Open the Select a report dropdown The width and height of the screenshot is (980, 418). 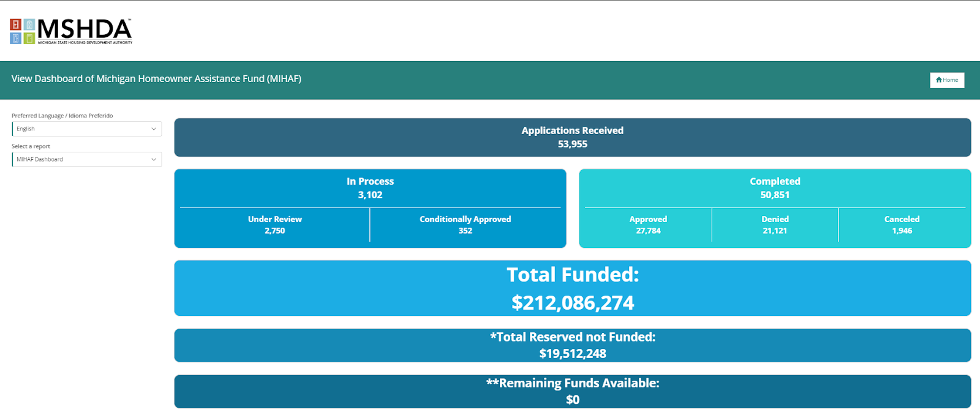87,160
